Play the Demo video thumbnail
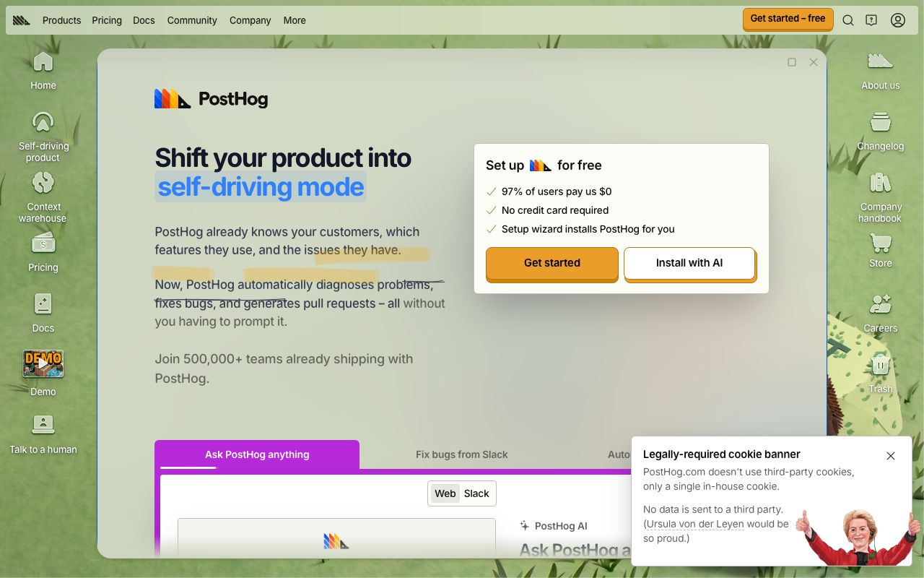924x578 pixels. 43,364
